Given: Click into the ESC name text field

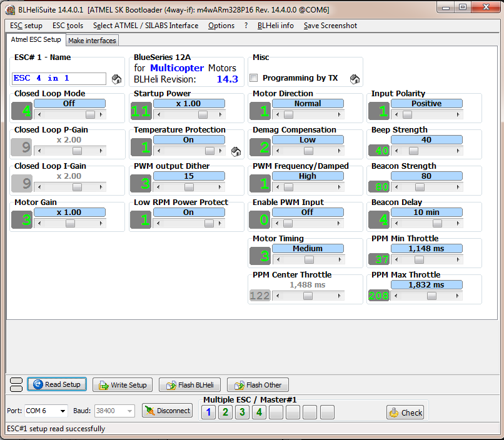Looking at the screenshot, I should coord(59,78).
